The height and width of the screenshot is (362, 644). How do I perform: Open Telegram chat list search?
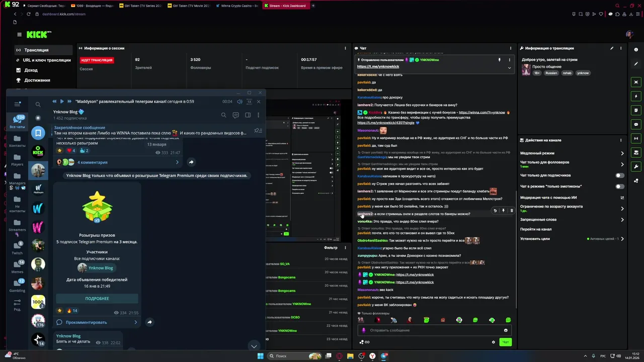[38, 105]
